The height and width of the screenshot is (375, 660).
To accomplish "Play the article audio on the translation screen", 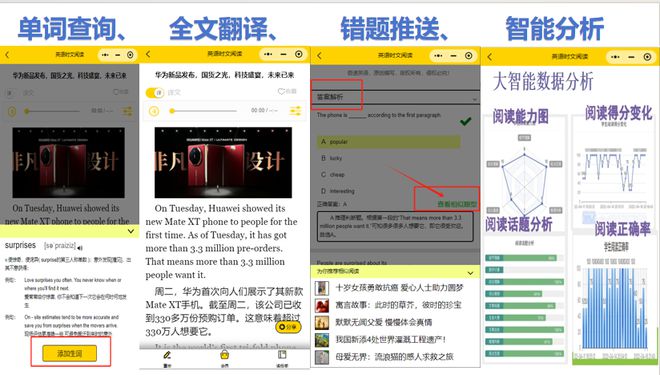I will (x=154, y=111).
